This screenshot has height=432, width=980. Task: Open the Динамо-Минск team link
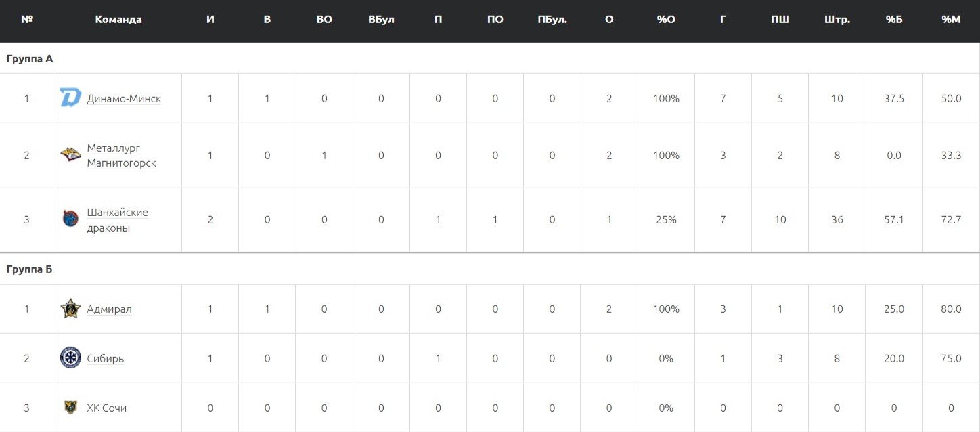[124, 98]
